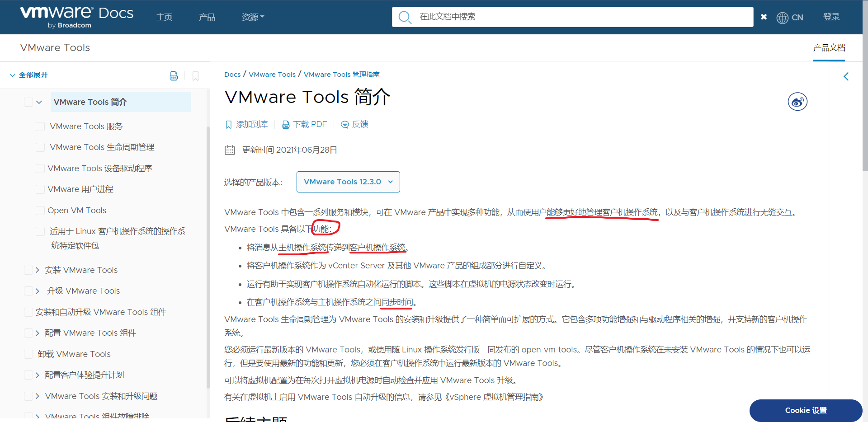Expand the 升级 VMware Tools node
868x422 pixels.
[x=38, y=291]
